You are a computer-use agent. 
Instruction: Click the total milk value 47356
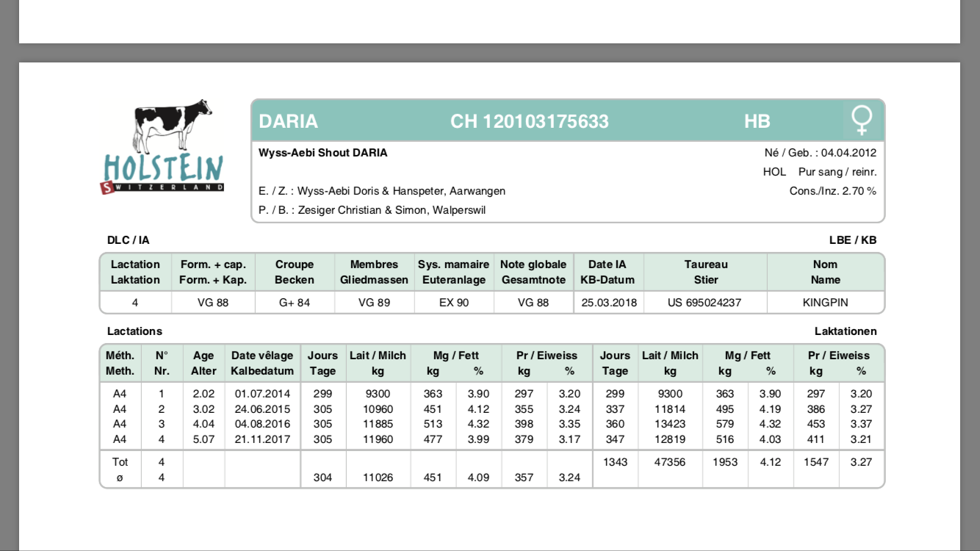point(670,462)
